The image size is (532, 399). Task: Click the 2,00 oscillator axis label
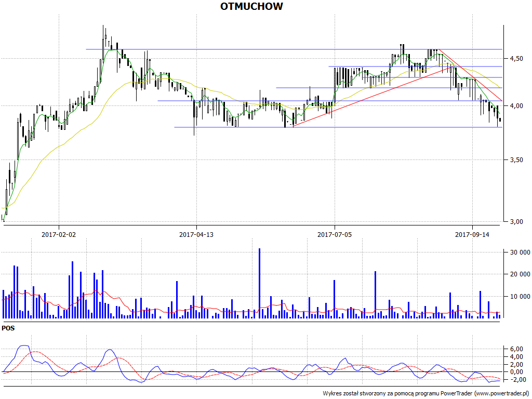pyautogui.click(x=516, y=364)
